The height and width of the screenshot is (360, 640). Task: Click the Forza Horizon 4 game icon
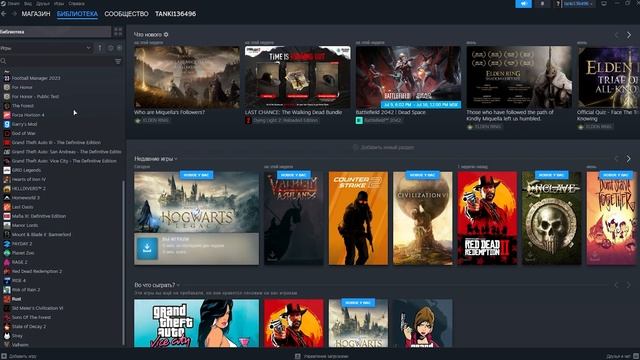pyautogui.click(x=7, y=115)
